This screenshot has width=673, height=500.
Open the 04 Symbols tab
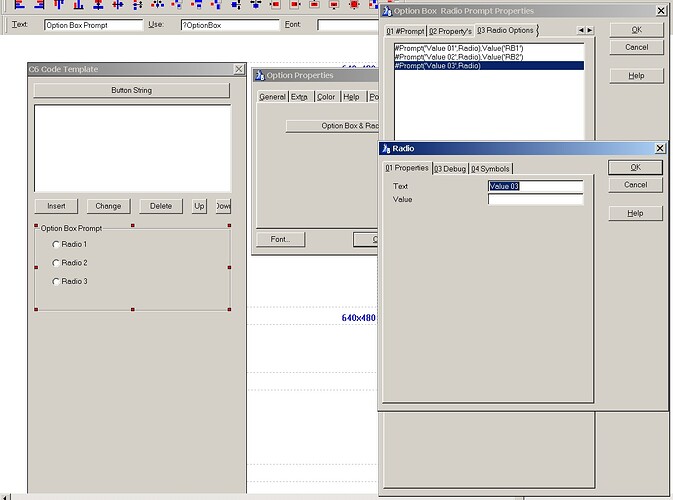tap(490, 169)
